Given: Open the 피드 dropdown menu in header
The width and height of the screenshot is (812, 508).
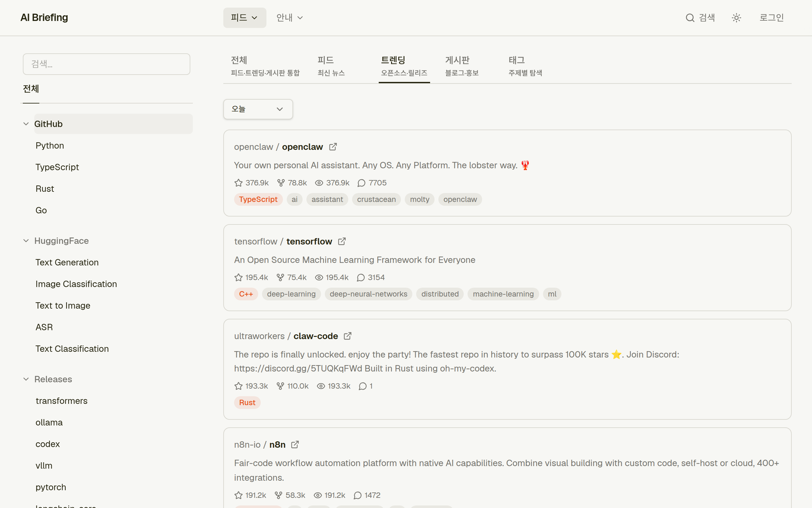Looking at the screenshot, I should [x=245, y=17].
